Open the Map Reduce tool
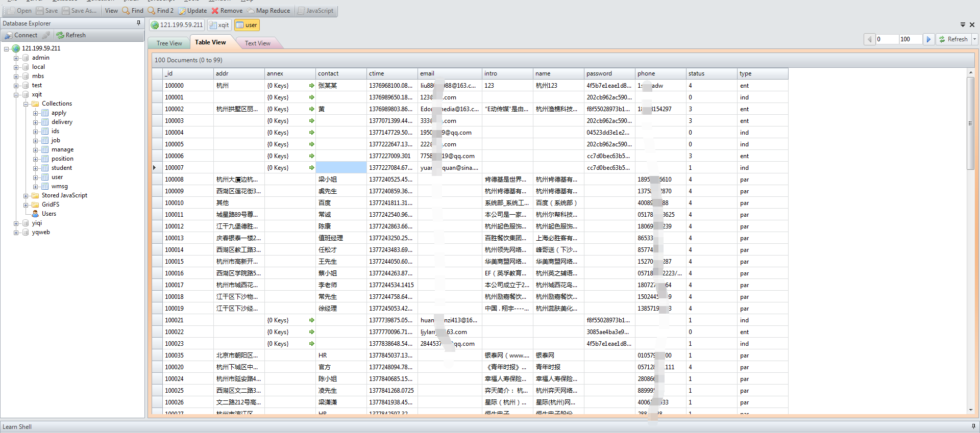980x433 pixels. [268, 11]
